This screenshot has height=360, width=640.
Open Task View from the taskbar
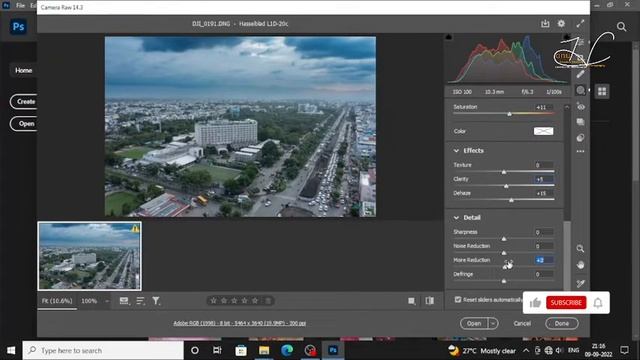[x=217, y=350]
